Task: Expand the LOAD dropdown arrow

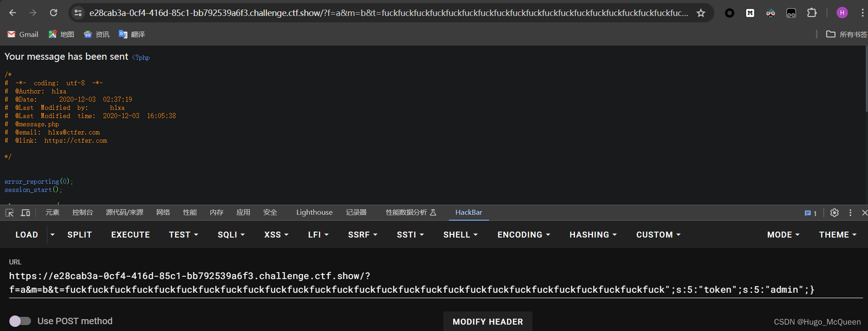Action: pos(52,235)
